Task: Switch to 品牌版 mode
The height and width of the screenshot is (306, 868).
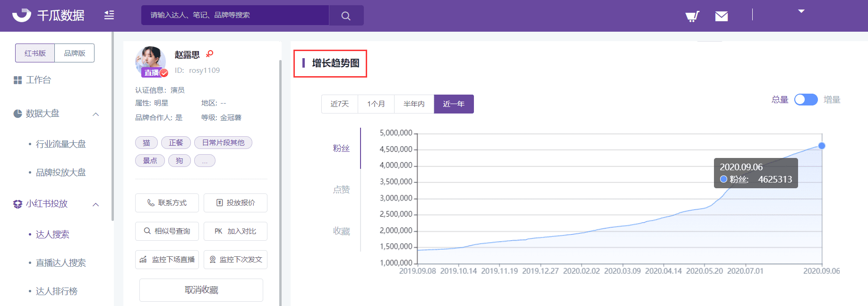Action: pos(75,53)
